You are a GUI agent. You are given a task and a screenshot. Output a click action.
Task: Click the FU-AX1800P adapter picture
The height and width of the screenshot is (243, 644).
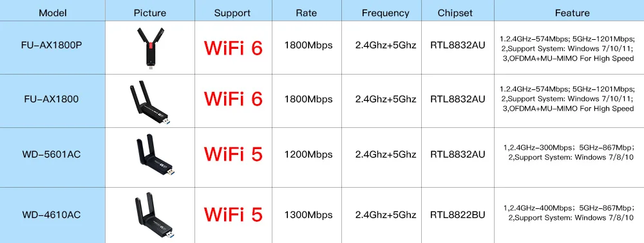pos(150,48)
